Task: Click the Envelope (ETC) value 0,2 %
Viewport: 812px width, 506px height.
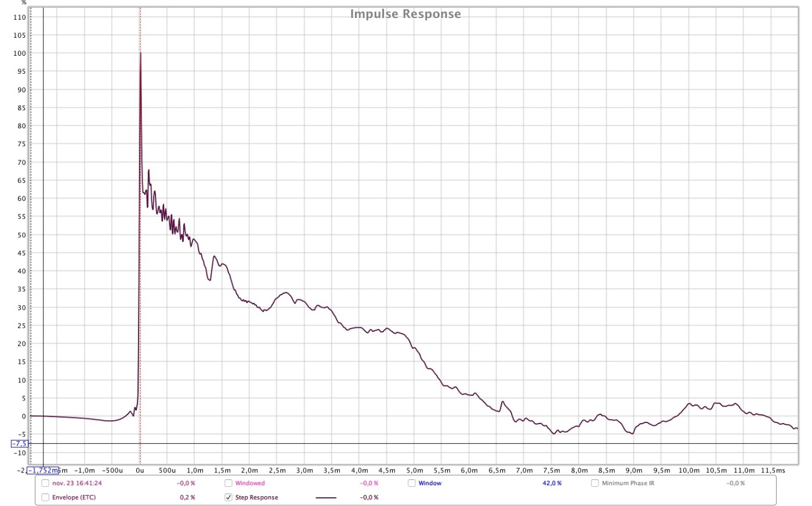Action: 187,498
